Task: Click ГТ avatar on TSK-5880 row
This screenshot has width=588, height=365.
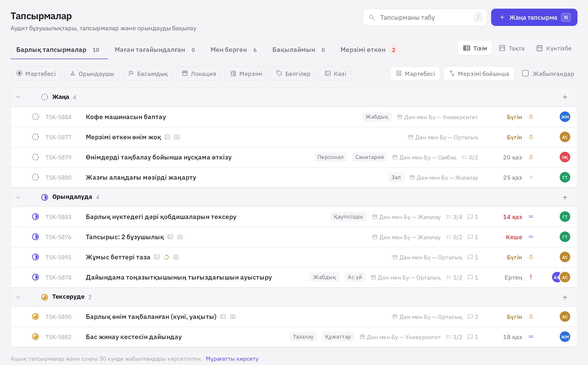Action: coord(564,177)
